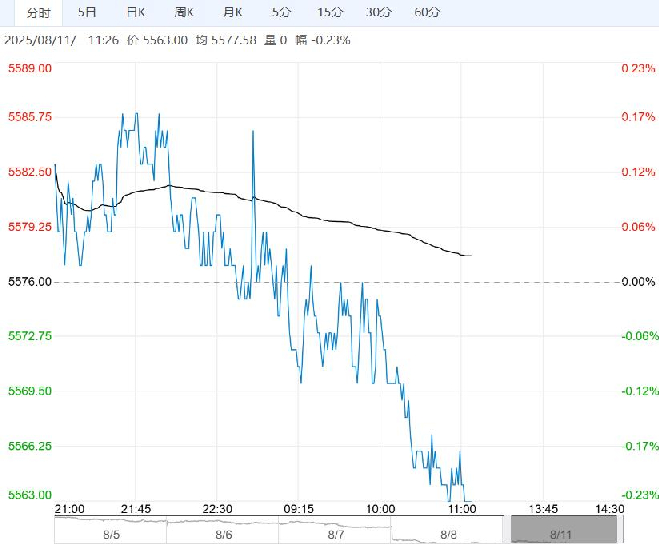Click the 5576.00 baseline price label
Viewport: 659px width, 546px height.
tap(30, 282)
